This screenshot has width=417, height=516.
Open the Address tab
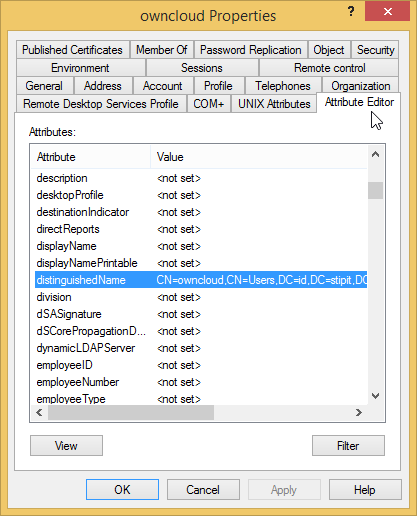coord(103,86)
